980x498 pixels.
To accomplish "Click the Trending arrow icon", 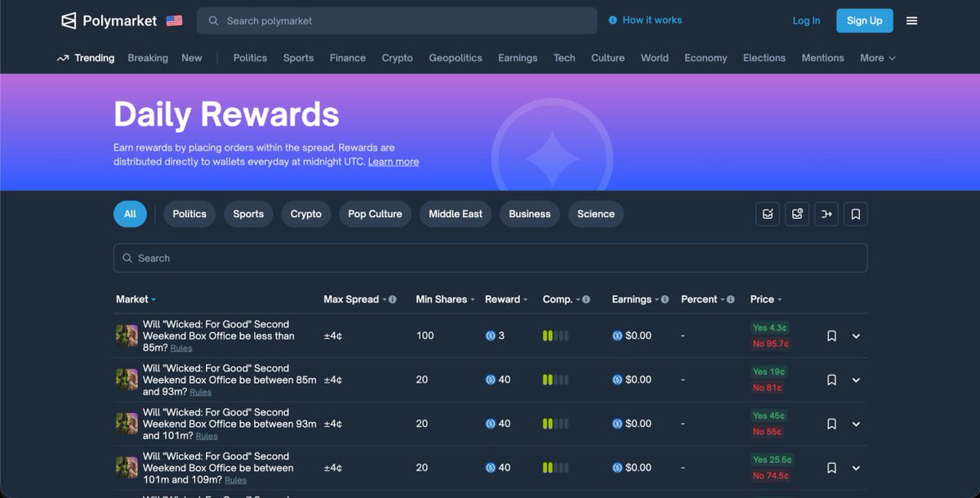I will pos(63,58).
